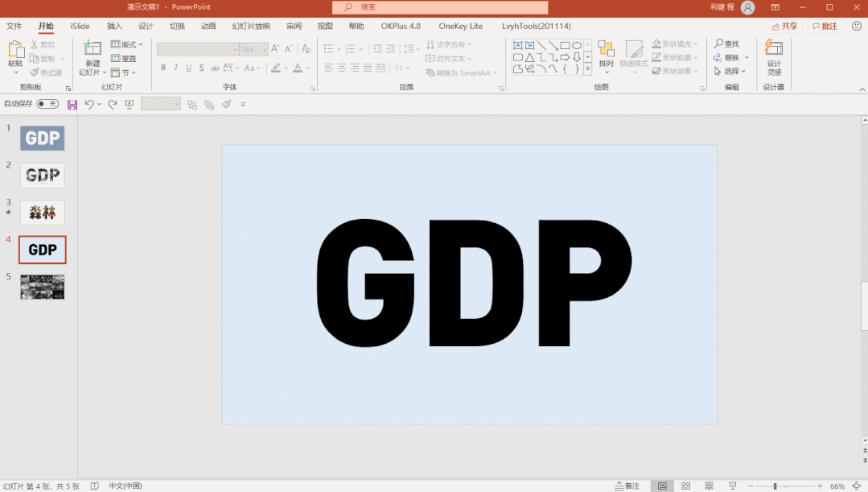Open the Select (选择) dropdown

tap(730, 71)
